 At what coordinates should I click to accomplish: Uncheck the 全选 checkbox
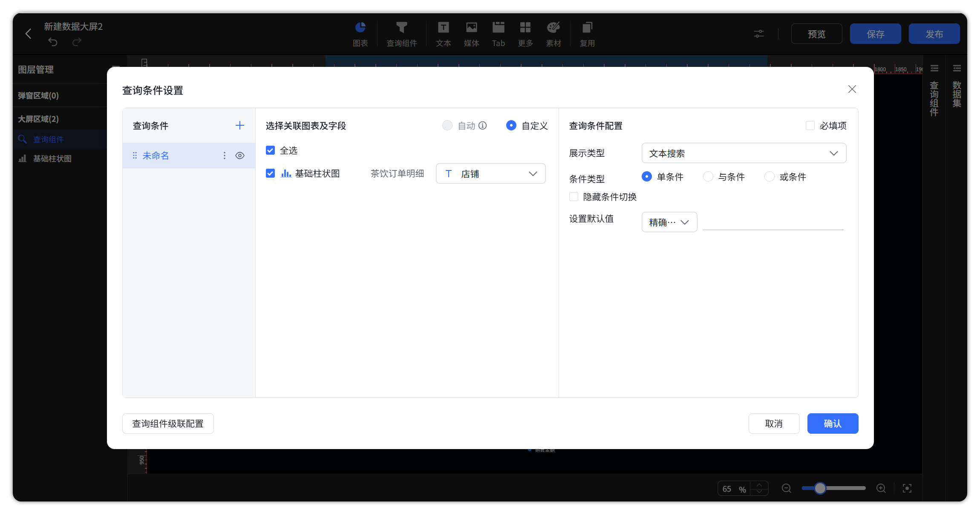(270, 150)
